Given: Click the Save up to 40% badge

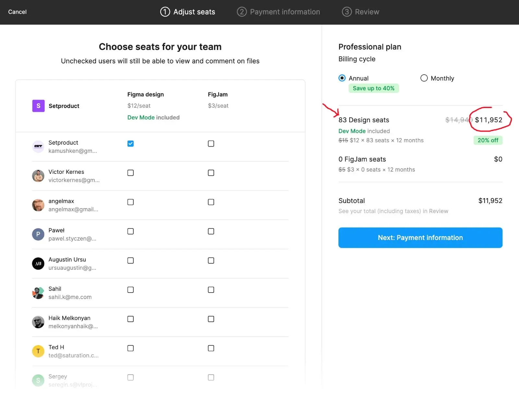Looking at the screenshot, I should tap(374, 88).
